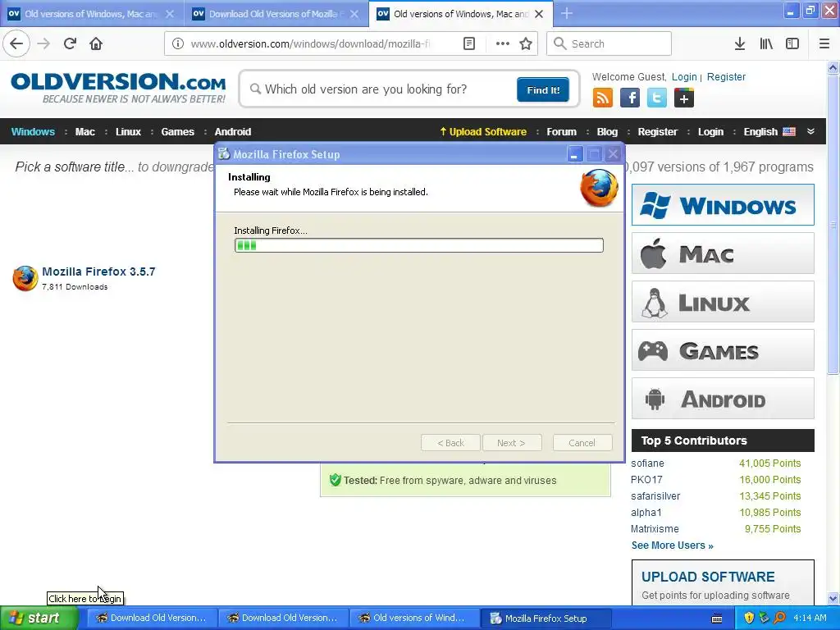840x630 pixels.
Task: Click the installation progress bar
Action: (x=419, y=245)
